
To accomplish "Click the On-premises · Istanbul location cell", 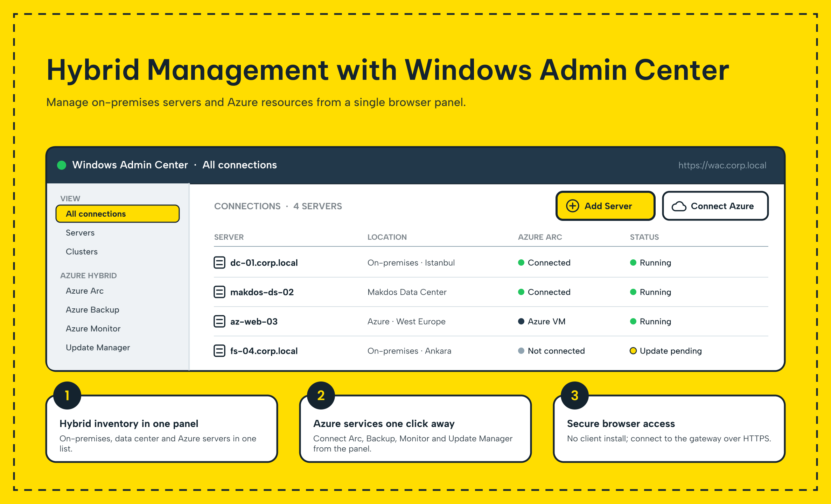I will click(411, 262).
